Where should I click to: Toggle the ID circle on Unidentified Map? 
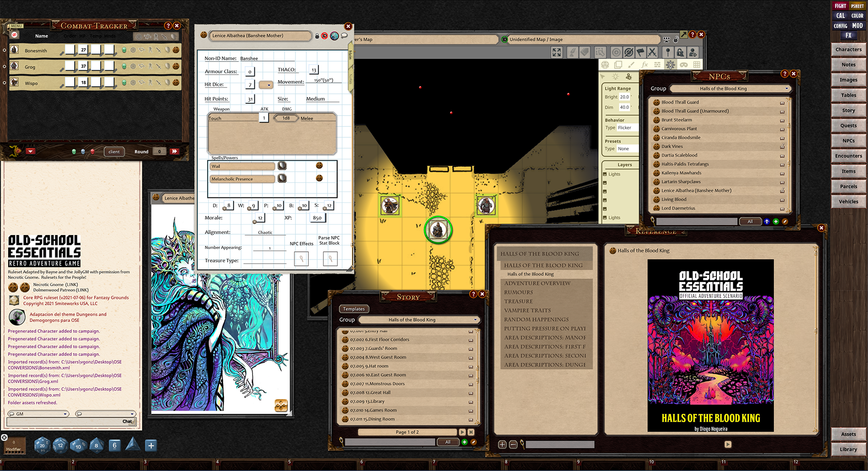pos(505,39)
